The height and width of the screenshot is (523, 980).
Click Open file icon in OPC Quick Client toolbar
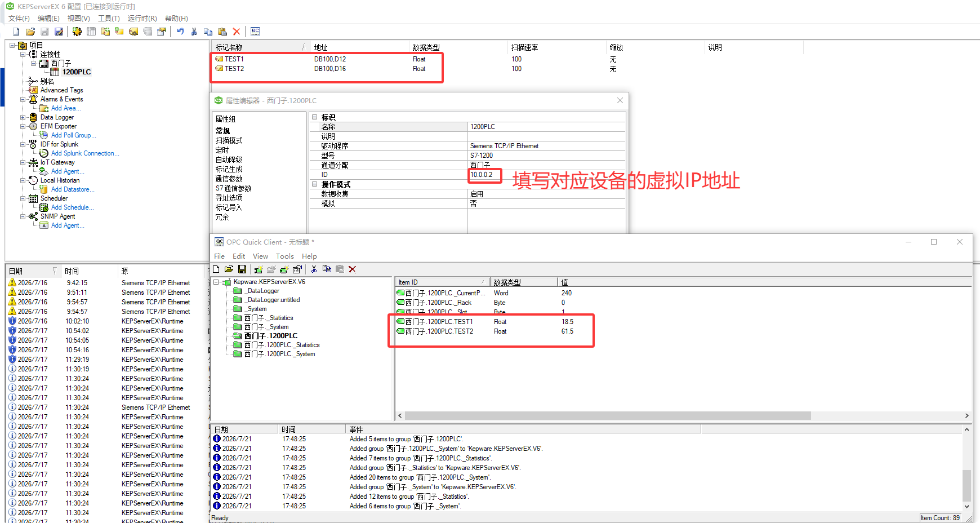tap(229, 269)
